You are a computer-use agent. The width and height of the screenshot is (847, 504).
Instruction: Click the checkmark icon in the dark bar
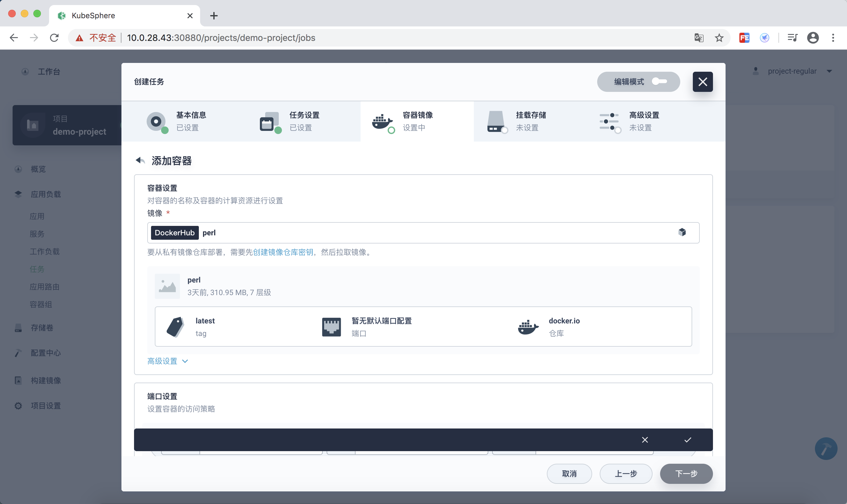point(688,440)
